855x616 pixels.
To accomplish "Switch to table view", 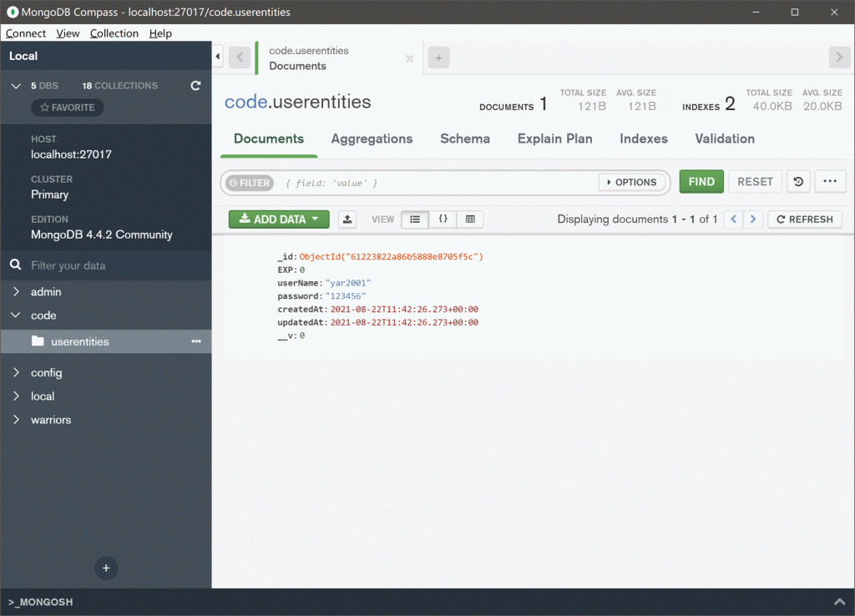I will (470, 220).
